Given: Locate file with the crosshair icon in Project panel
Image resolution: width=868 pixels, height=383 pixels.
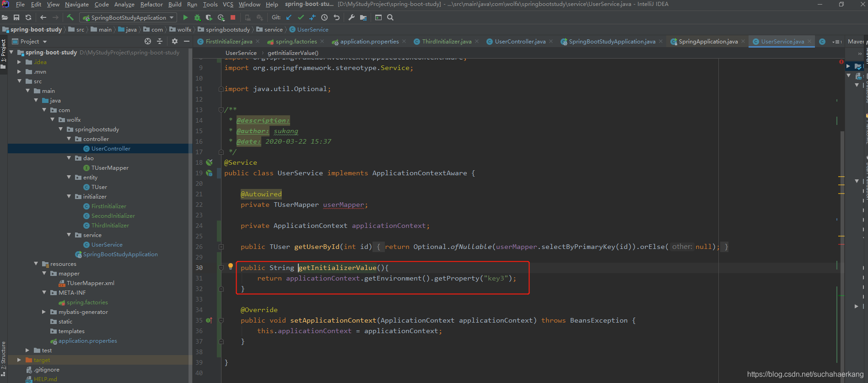Looking at the screenshot, I should (147, 41).
